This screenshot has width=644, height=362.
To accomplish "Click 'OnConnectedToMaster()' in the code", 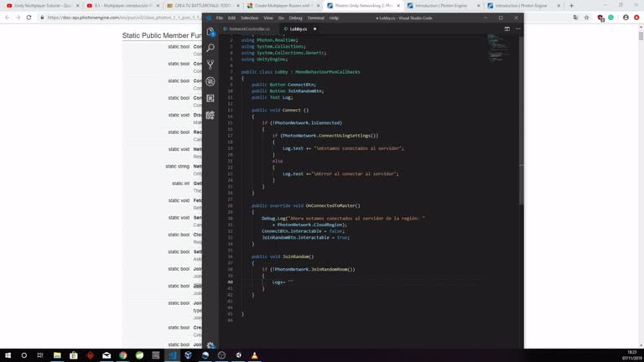I will [x=333, y=205].
